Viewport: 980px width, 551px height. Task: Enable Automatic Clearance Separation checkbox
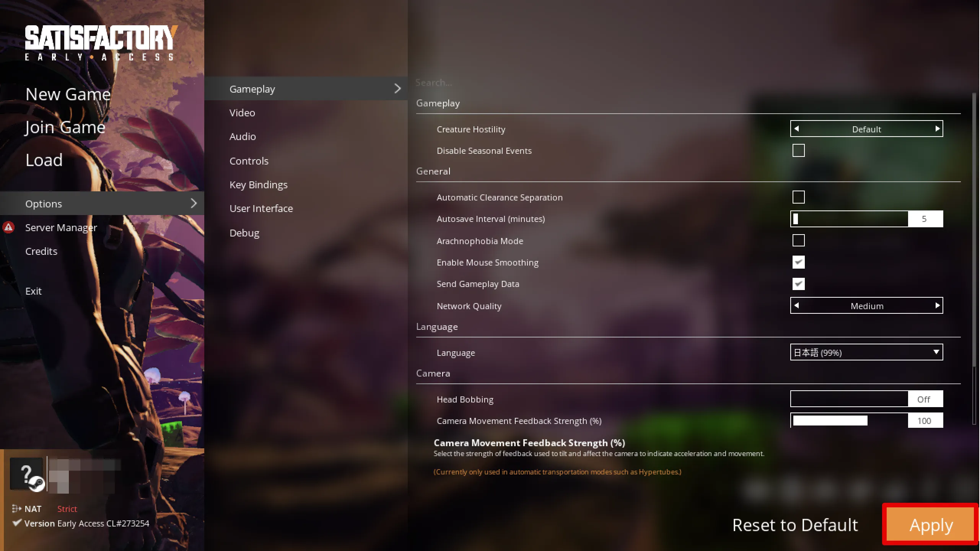tap(798, 197)
